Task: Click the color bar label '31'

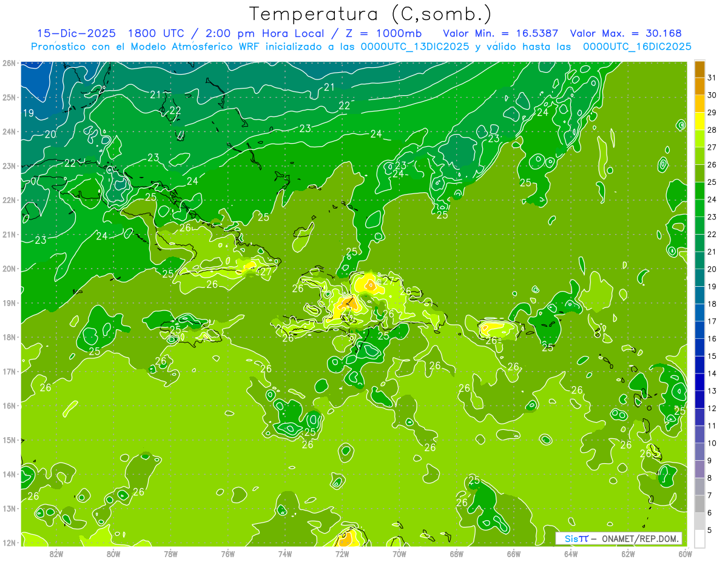Action: [x=712, y=78]
